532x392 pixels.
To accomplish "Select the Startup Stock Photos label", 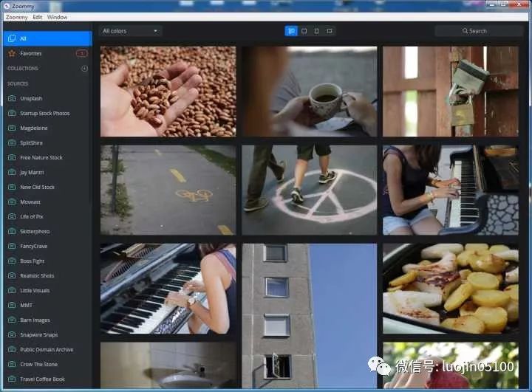I will point(45,113).
